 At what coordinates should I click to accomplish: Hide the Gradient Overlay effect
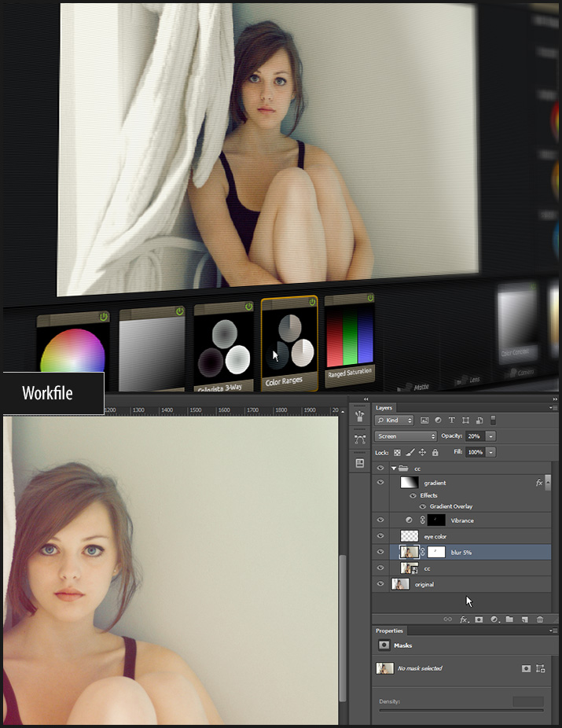pyautogui.click(x=422, y=506)
